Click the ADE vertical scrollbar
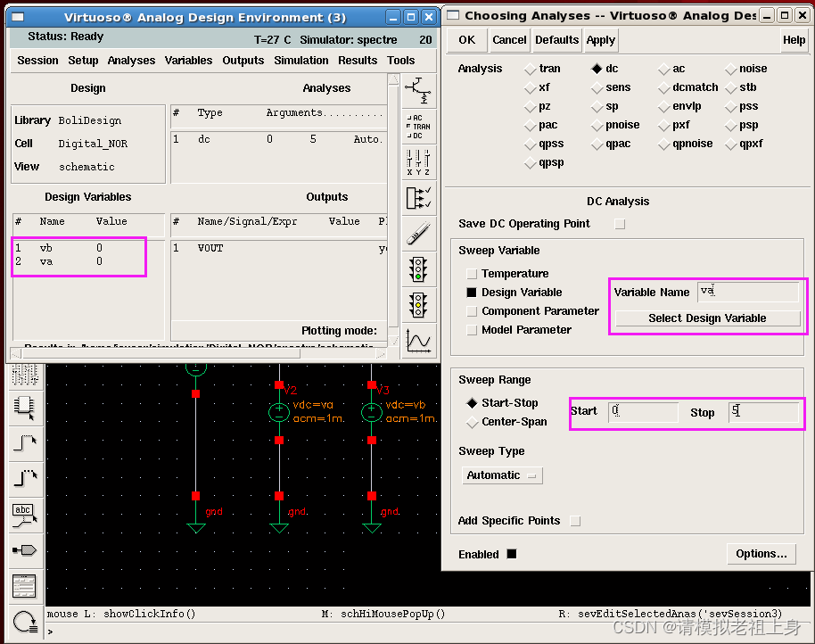The width and height of the screenshot is (815, 644). pos(393,210)
